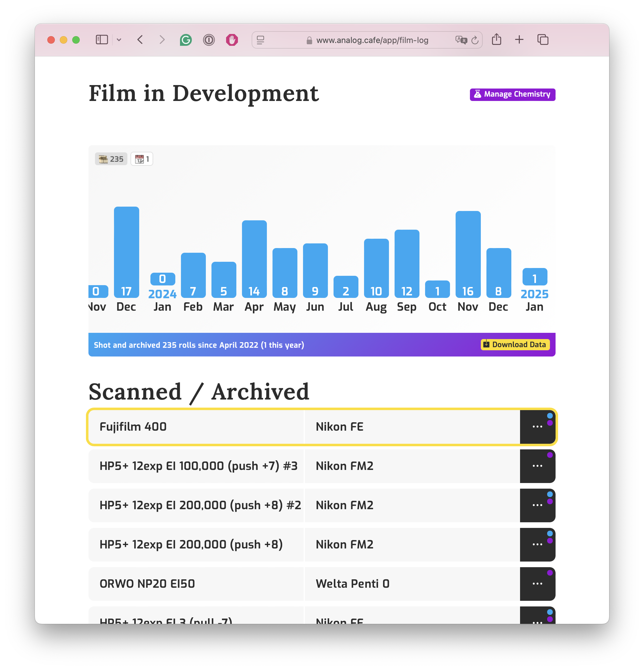Open HP5+ 12exp EI 200,000 (push +8) #2
The image size is (644, 670).
point(196,505)
